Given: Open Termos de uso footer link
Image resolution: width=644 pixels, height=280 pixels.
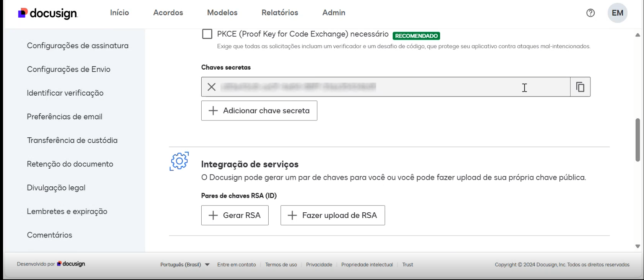Looking at the screenshot, I should tap(281, 264).
